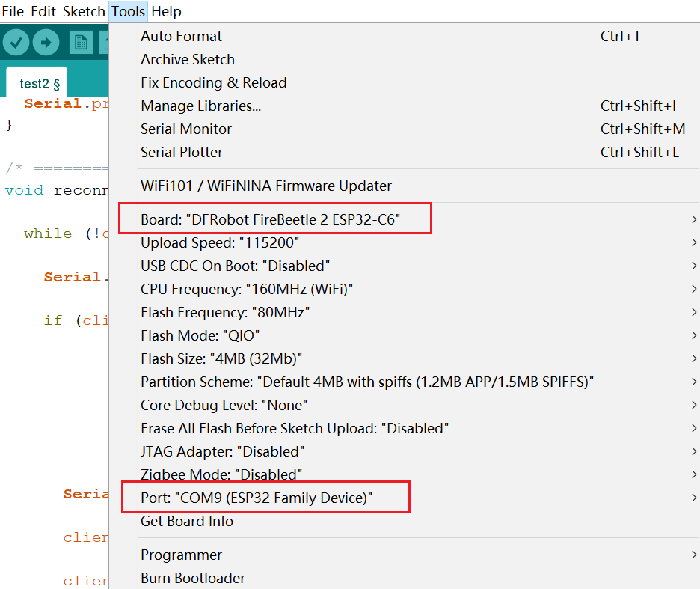Viewport: 700px width, 589px height.
Task: Expand the Upload Speed submenu
Action: (x=220, y=242)
